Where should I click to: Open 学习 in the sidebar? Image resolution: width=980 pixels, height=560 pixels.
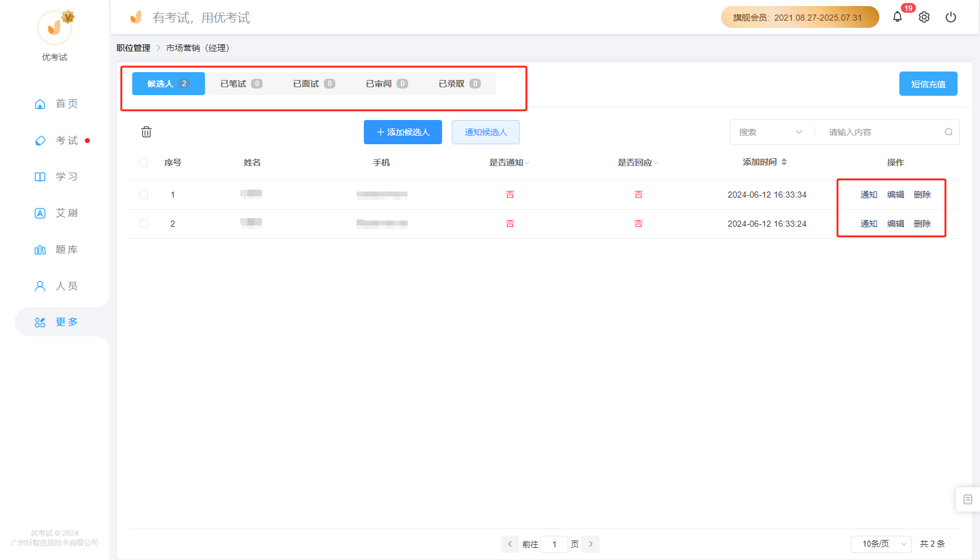56,176
